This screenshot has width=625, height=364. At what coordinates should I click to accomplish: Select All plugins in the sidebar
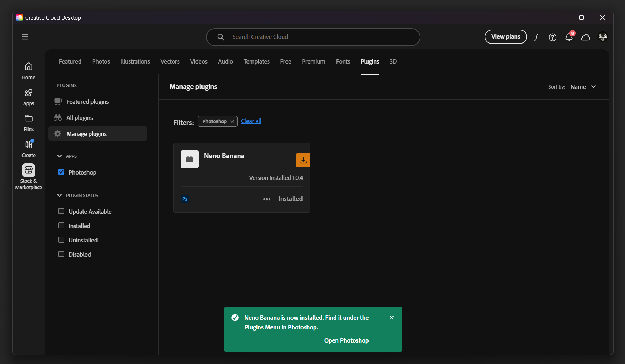tap(80, 118)
